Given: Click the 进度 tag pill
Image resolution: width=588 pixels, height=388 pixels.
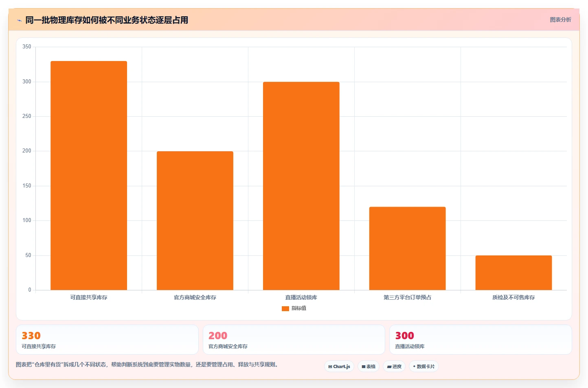Looking at the screenshot, I should [x=394, y=366].
